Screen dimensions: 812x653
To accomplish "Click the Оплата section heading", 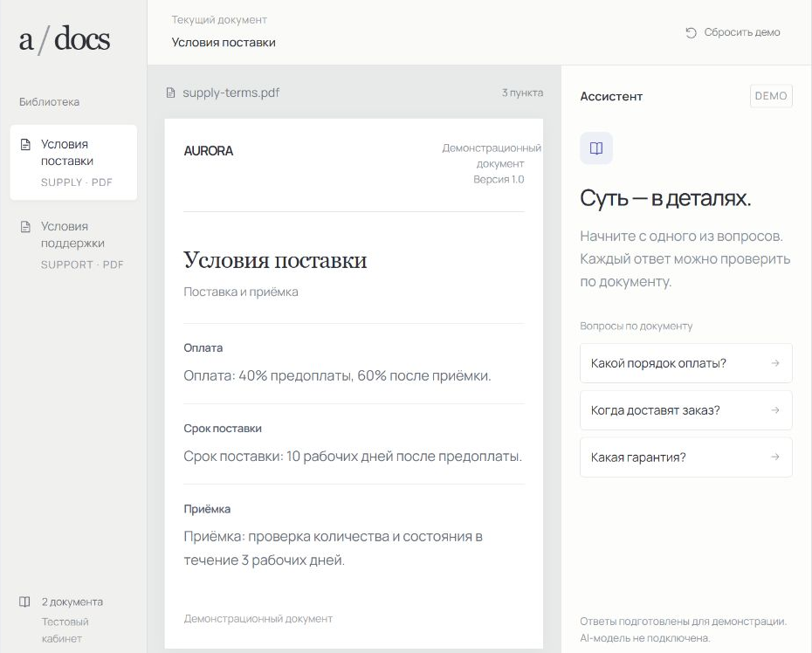I will (x=203, y=348).
